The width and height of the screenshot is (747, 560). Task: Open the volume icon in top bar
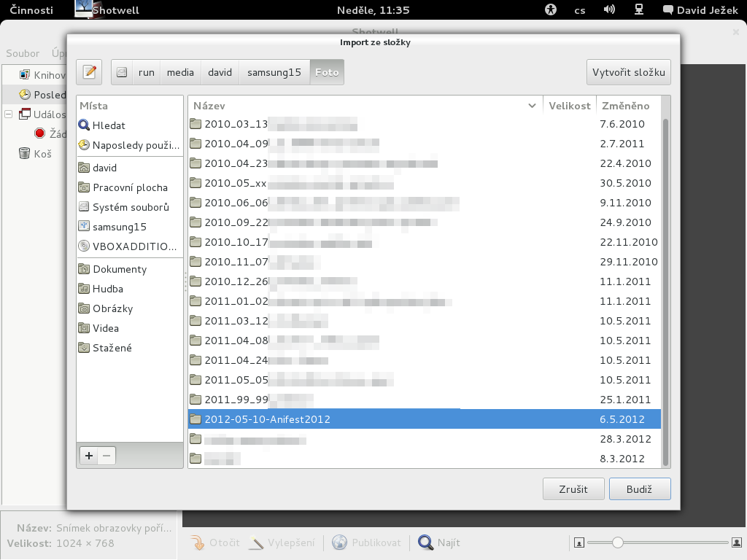coord(609,9)
